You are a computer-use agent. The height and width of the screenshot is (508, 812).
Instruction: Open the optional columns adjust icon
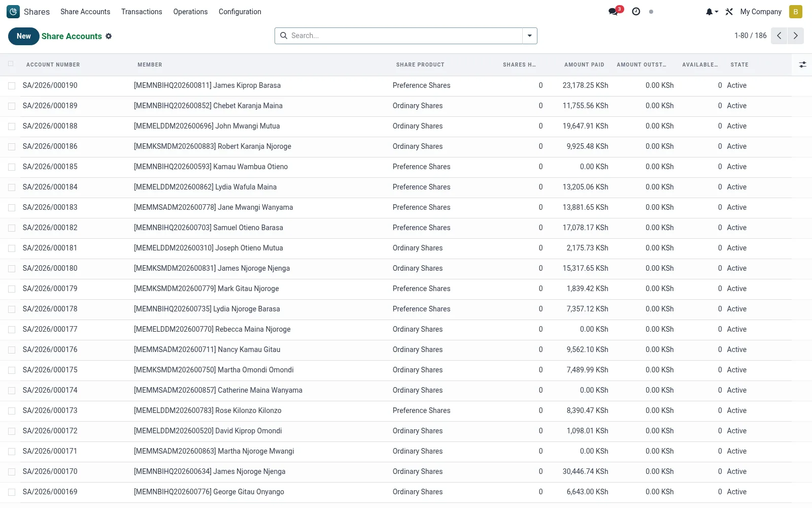click(x=802, y=65)
